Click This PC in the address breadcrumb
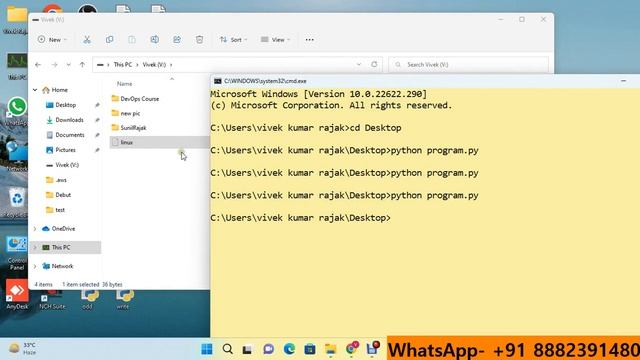This screenshot has height=360, width=640. tap(122, 64)
